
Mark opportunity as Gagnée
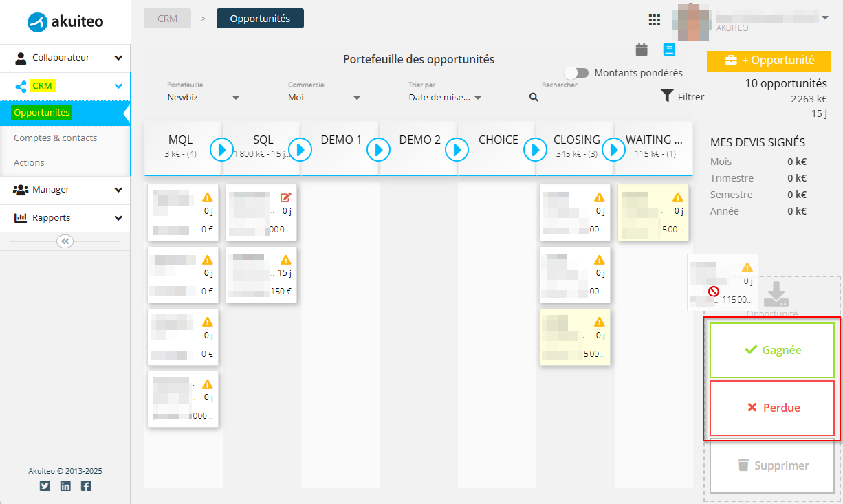(x=772, y=350)
